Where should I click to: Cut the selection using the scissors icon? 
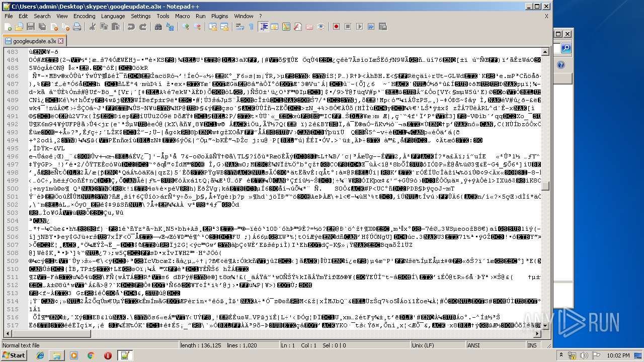[93, 27]
